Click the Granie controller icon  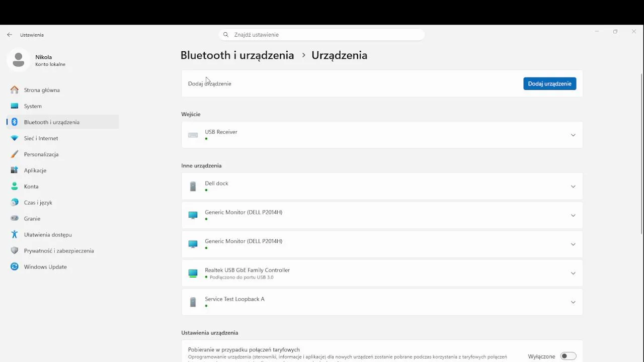(x=15, y=219)
